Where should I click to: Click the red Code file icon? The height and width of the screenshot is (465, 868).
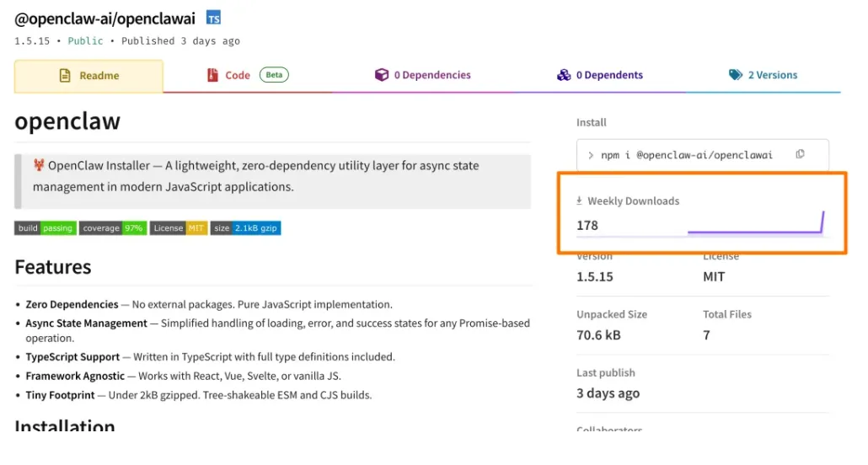[x=212, y=76]
